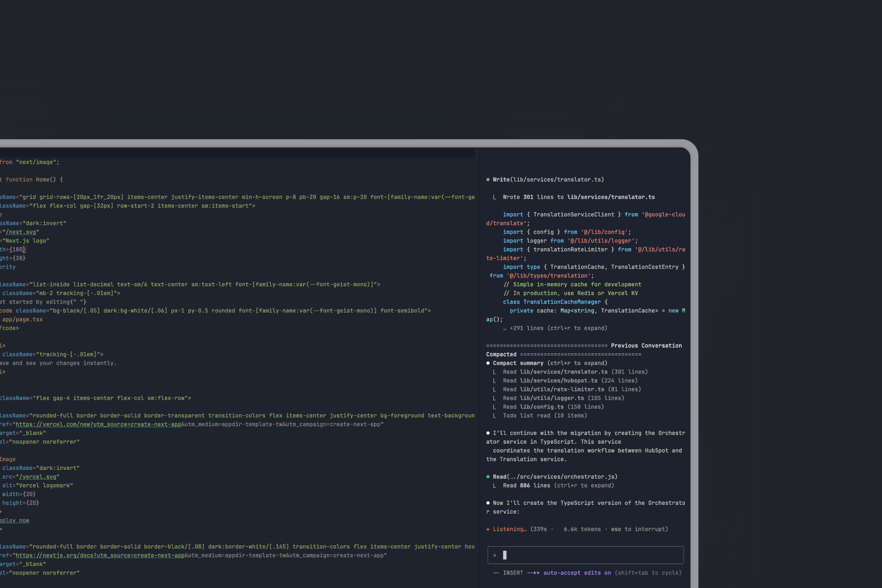Click "import logger from '@/lib/utils/logger'" line

(x=570, y=241)
